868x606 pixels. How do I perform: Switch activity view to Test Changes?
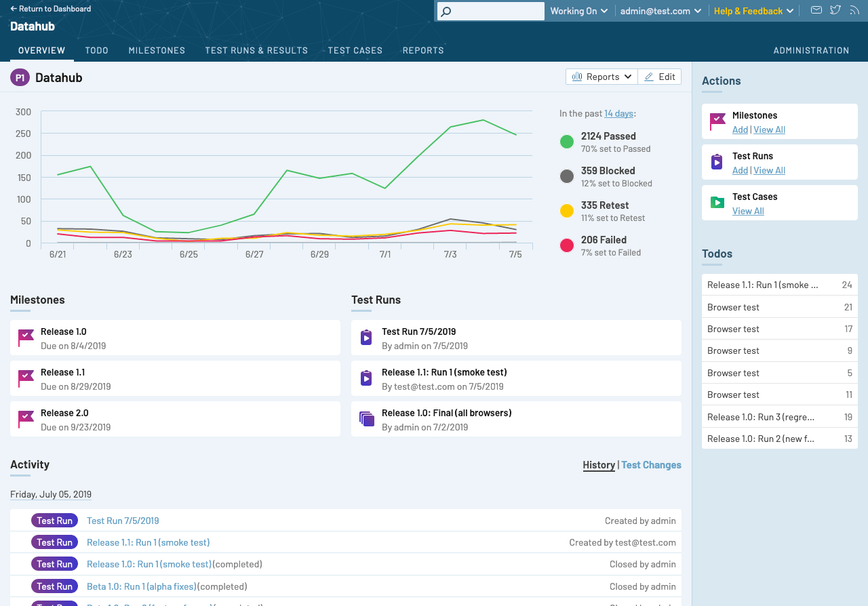tap(651, 465)
